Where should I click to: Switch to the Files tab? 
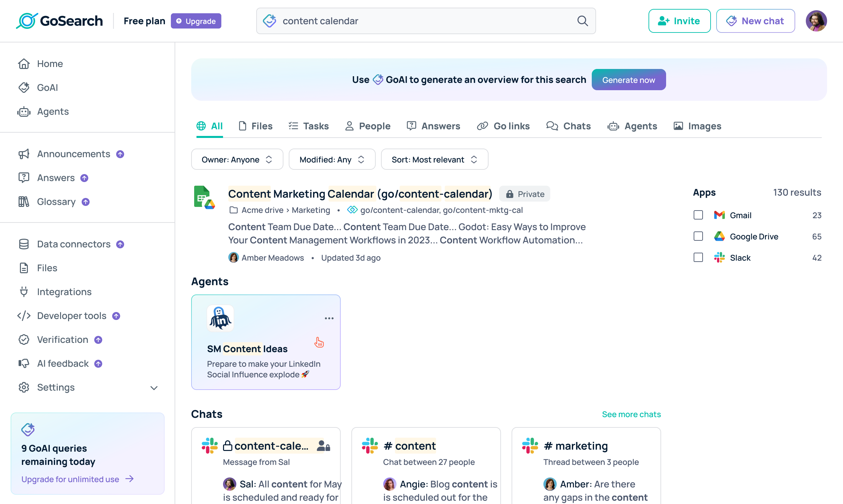tap(256, 126)
